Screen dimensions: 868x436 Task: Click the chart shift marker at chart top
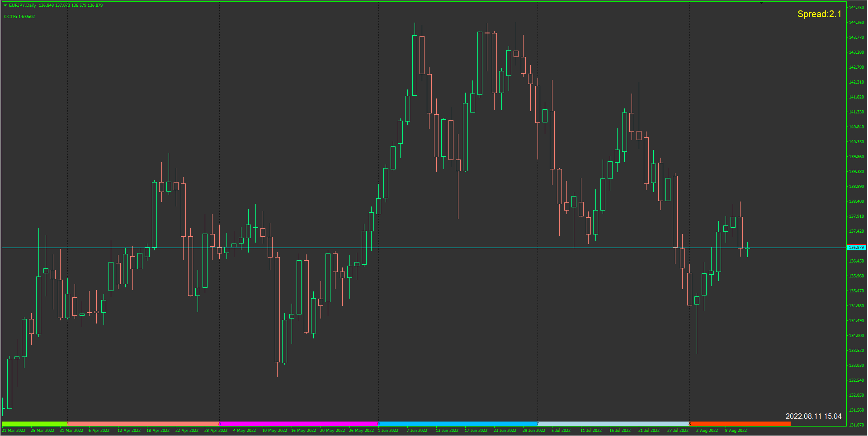[762, 3]
